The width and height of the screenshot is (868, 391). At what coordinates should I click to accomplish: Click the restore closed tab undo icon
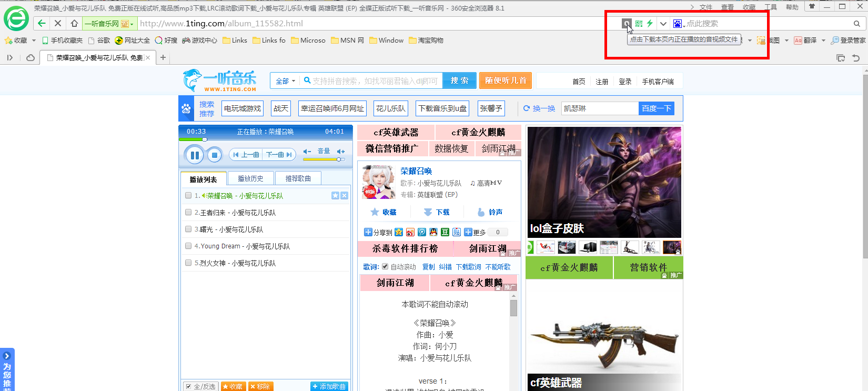pyautogui.click(x=856, y=58)
